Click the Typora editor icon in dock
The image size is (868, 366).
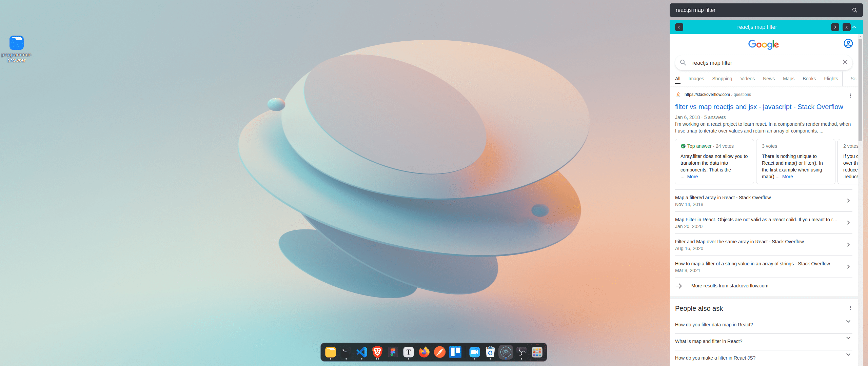tap(409, 352)
